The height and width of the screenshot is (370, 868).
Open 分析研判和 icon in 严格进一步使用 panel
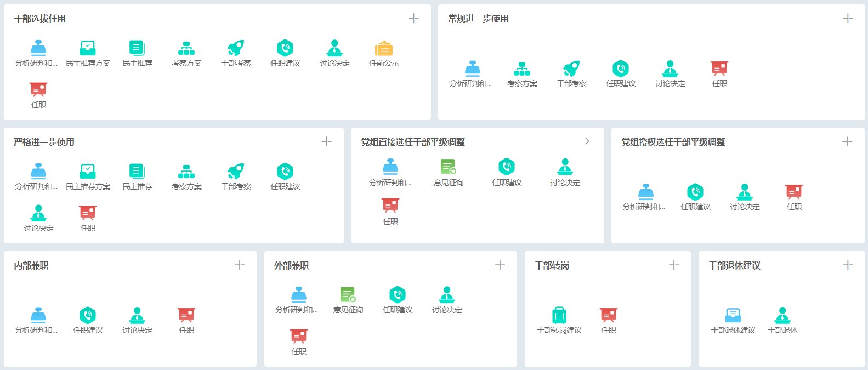click(x=38, y=172)
